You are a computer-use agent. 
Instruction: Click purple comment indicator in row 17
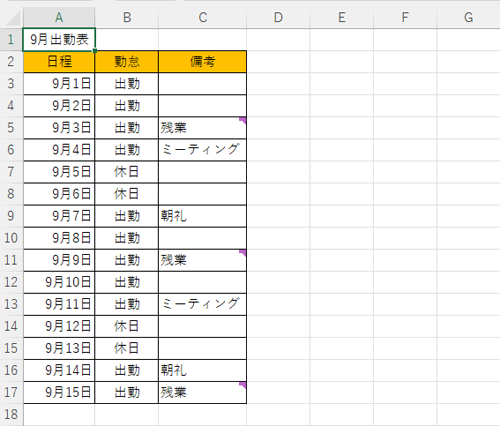click(243, 385)
